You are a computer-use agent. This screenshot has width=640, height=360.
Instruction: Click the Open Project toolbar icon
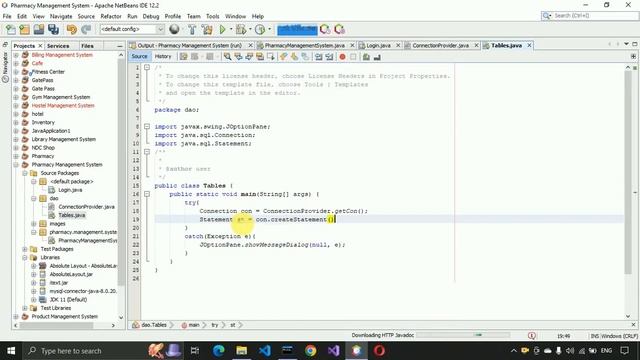coord(39,29)
